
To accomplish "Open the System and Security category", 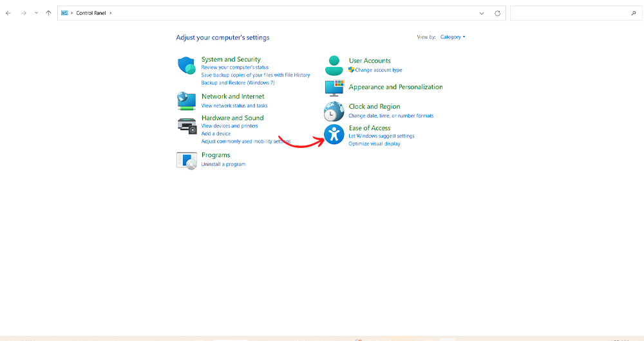I will [231, 59].
